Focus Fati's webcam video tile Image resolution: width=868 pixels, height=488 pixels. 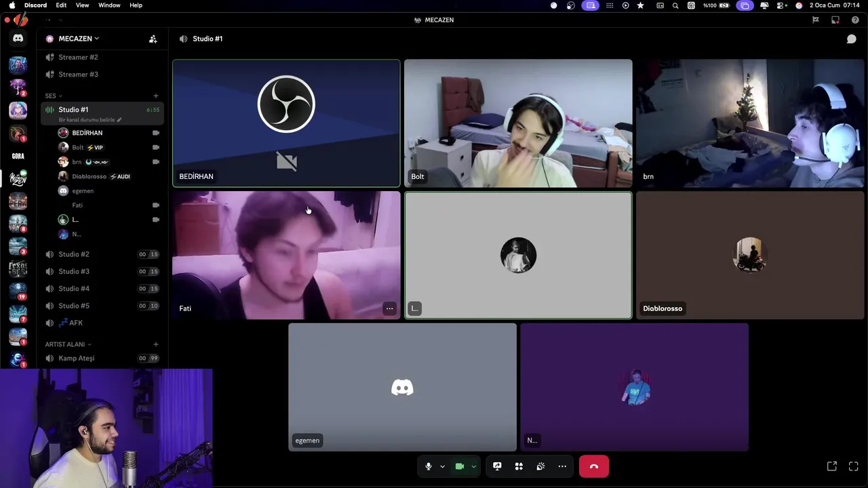click(x=286, y=255)
